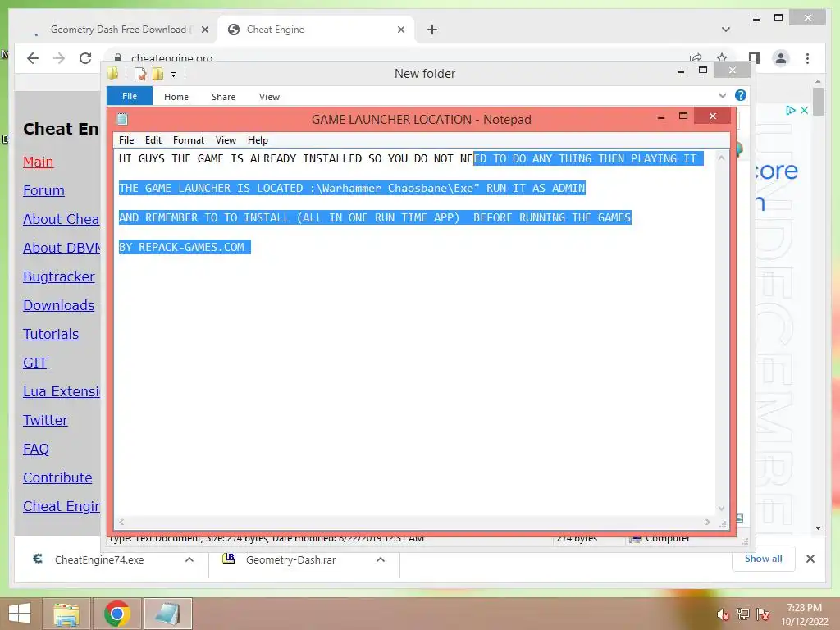The width and height of the screenshot is (840, 630).
Task: Click Notepad vertical scrollbar up arrow
Action: [x=721, y=158]
